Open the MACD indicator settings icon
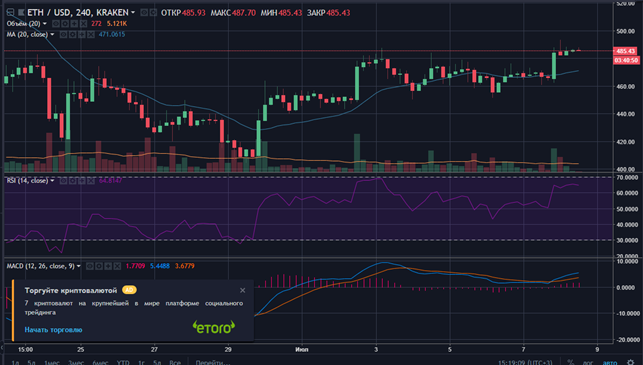This screenshot has height=365, width=643. pos(99,266)
